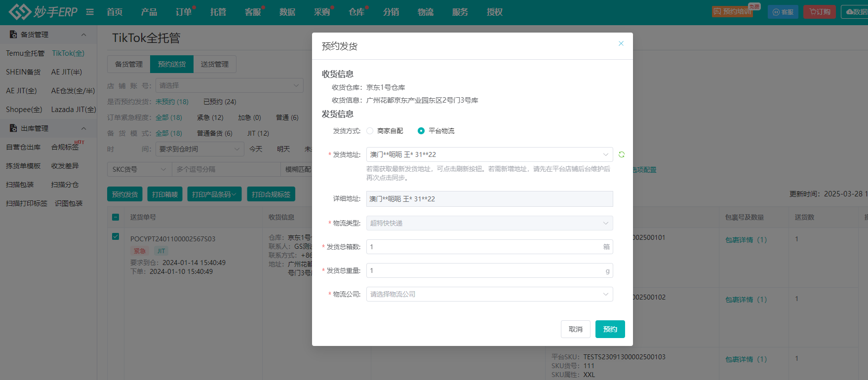Viewport: 868px width, 380px height.
Task: Switch to the 预约送货 tab
Action: (172, 64)
